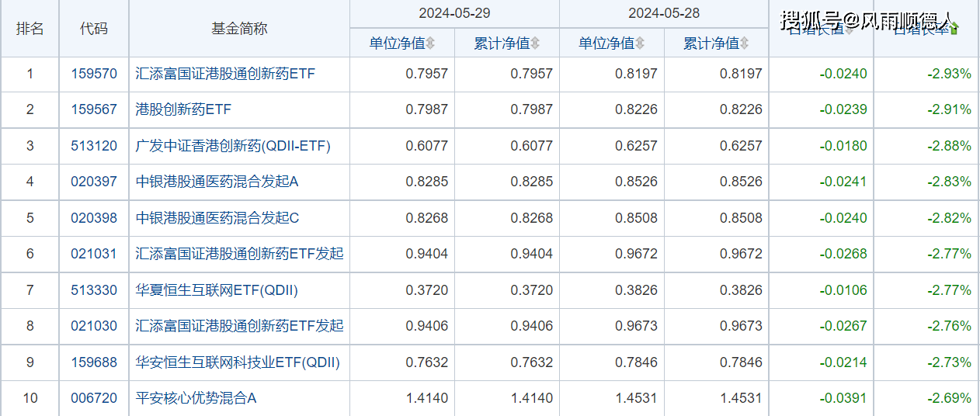Sort by 2024-05-28 累计净值 arrow icon
The image size is (980, 416).
744,43
